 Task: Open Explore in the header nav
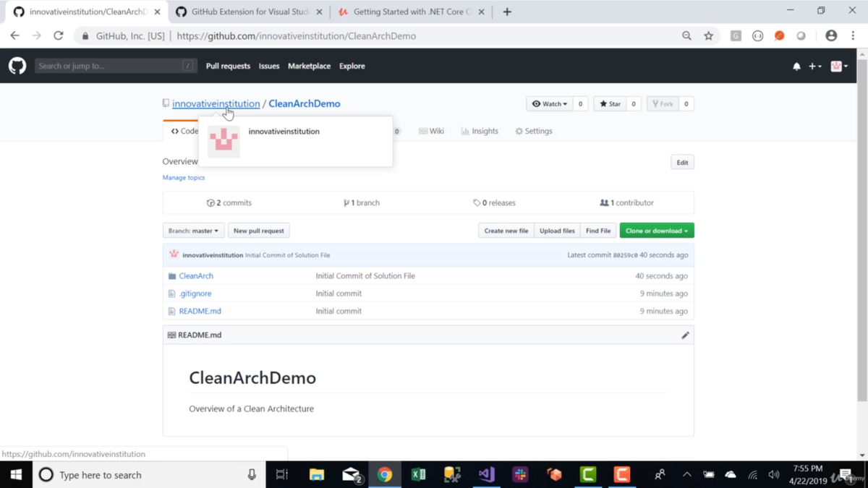(x=352, y=66)
